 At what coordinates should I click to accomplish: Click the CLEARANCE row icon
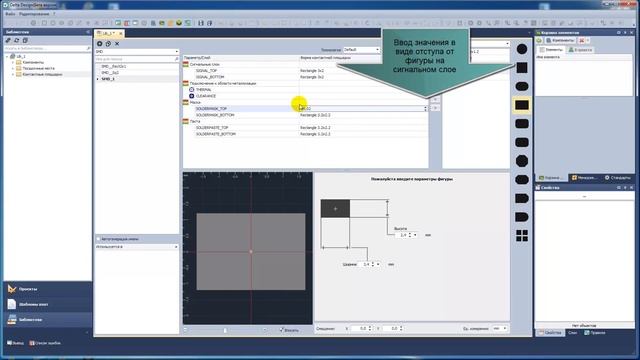coord(191,96)
